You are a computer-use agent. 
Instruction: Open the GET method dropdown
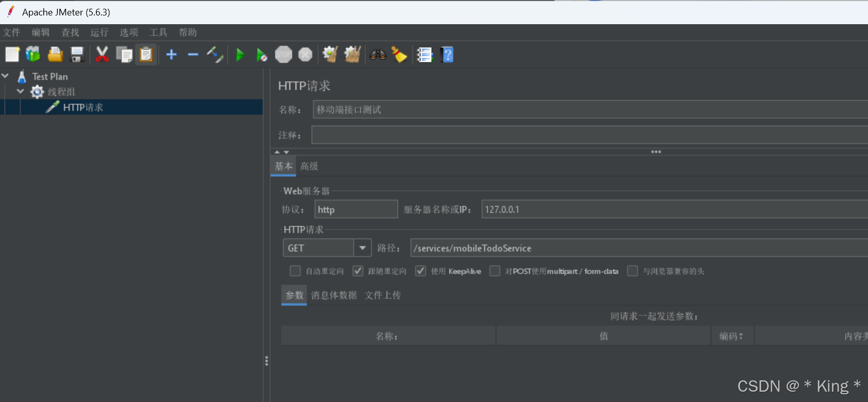click(363, 248)
